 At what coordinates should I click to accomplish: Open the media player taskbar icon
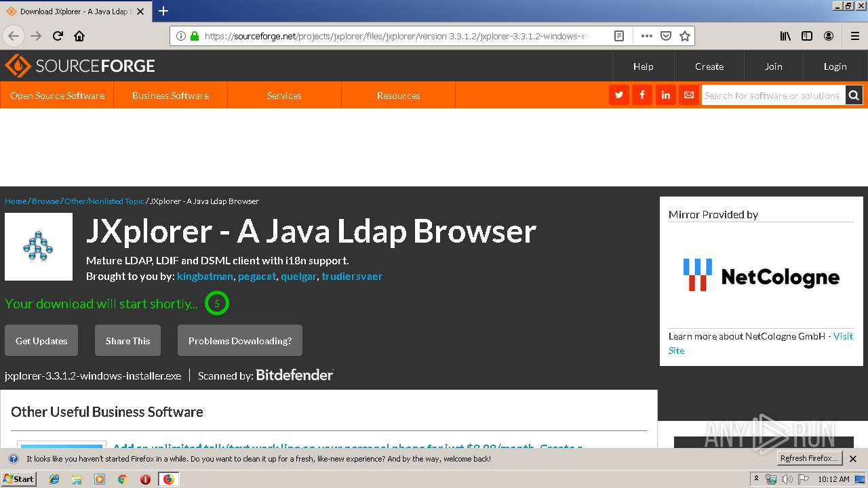tap(100, 479)
